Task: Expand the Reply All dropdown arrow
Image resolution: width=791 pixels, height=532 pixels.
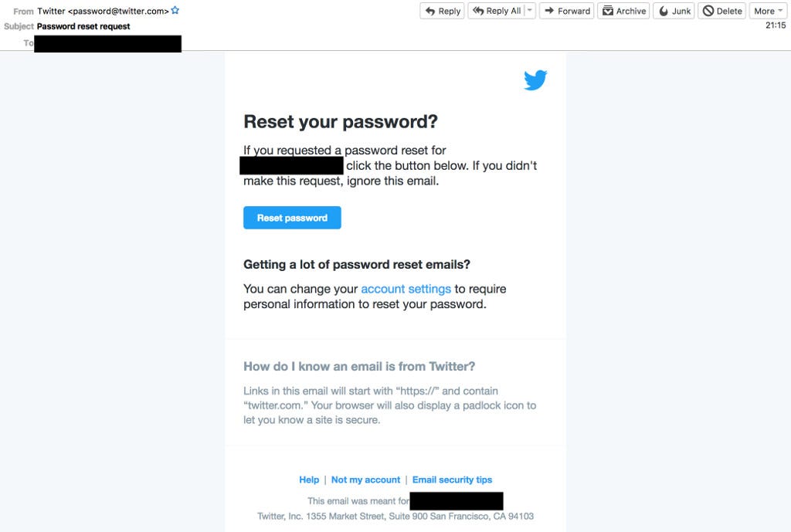Action: [530, 11]
